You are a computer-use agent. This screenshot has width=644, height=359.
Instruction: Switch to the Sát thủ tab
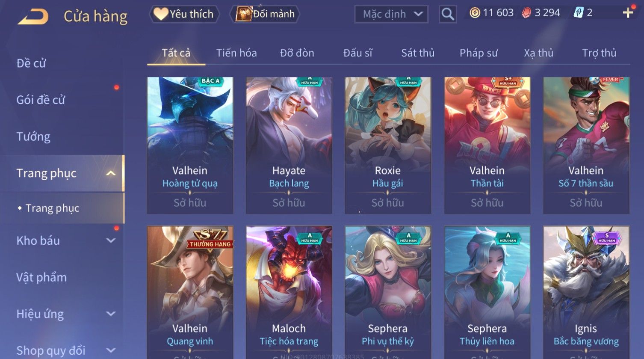pyautogui.click(x=418, y=53)
